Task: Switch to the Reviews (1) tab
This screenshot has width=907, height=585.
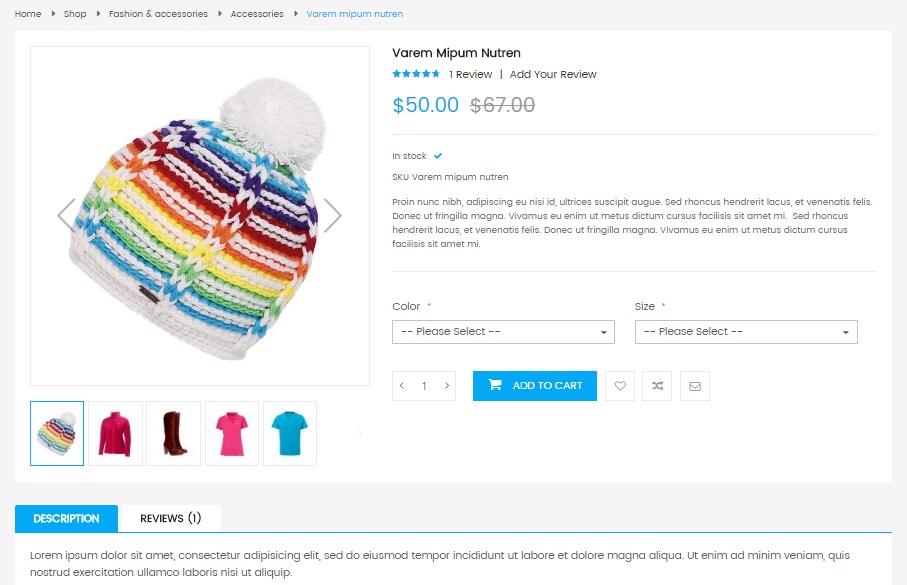Action: pyautogui.click(x=170, y=518)
